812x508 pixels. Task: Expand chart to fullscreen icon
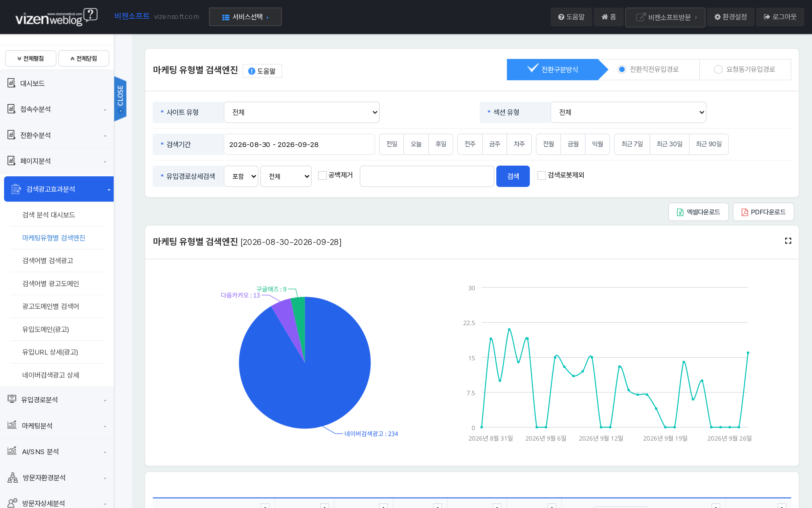coord(788,241)
